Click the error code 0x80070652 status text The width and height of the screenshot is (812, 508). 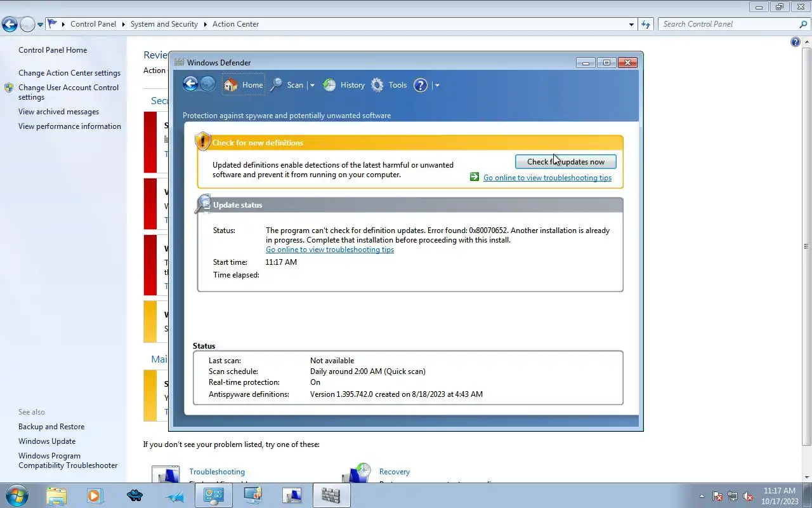488,231
